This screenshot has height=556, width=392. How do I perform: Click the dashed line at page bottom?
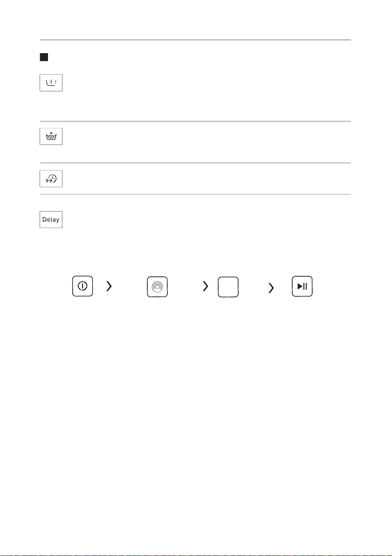pyautogui.click(x=196, y=555)
